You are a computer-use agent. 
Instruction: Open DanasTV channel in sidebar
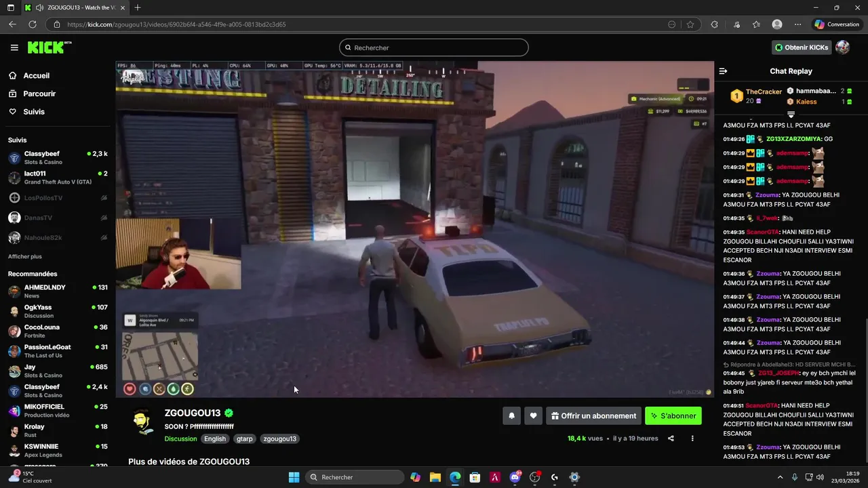[58, 218]
